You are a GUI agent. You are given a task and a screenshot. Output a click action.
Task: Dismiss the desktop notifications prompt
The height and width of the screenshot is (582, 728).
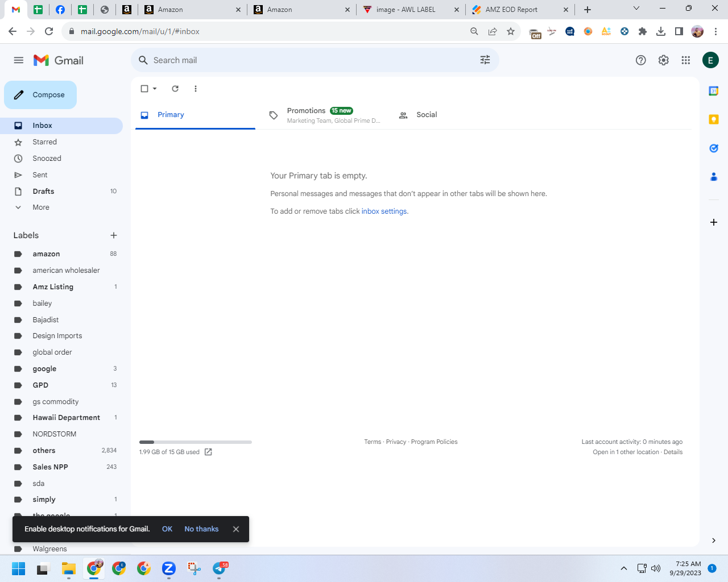coord(236,529)
